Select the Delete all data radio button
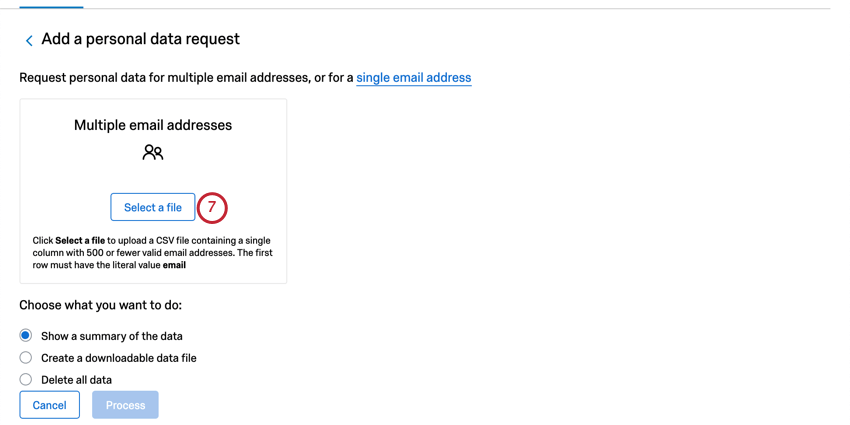 25,379
